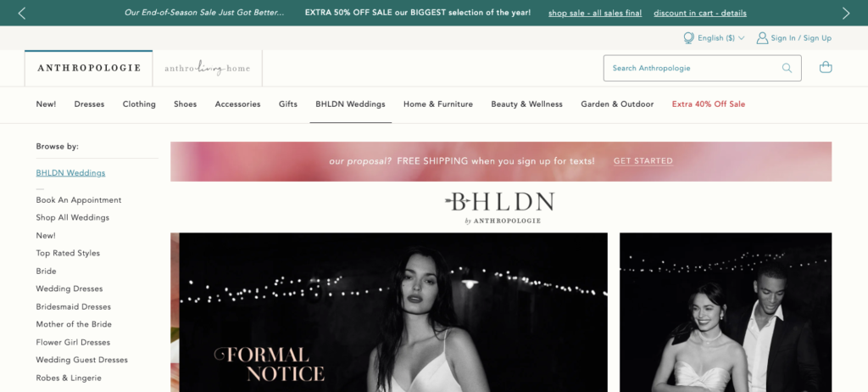Click the user account icon
868x392 pixels.
(762, 37)
